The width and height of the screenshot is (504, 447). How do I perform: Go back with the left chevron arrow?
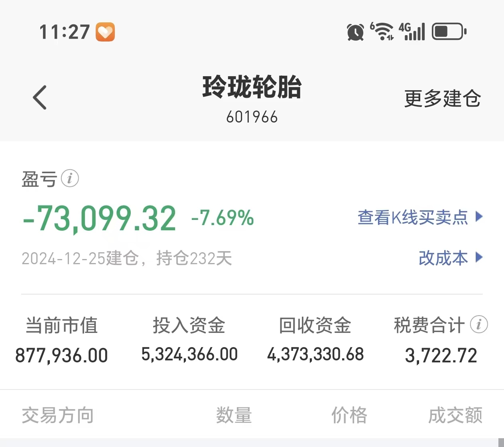(x=39, y=97)
